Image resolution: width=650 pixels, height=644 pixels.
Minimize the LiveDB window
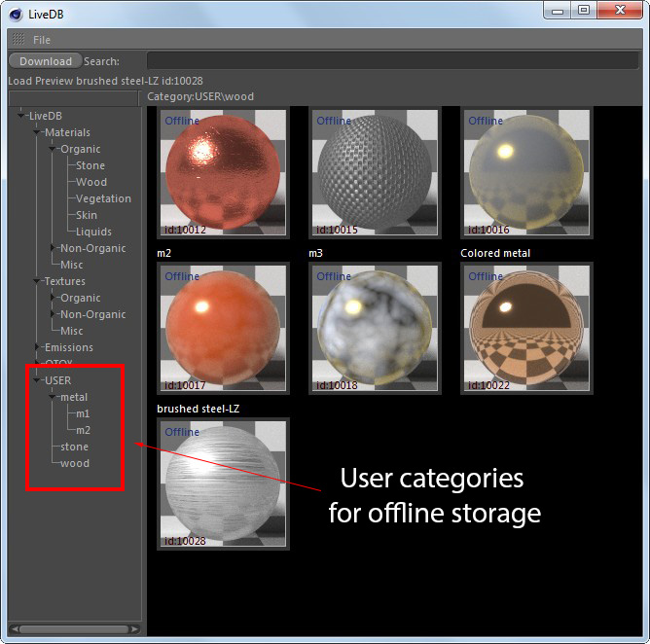click(558, 10)
